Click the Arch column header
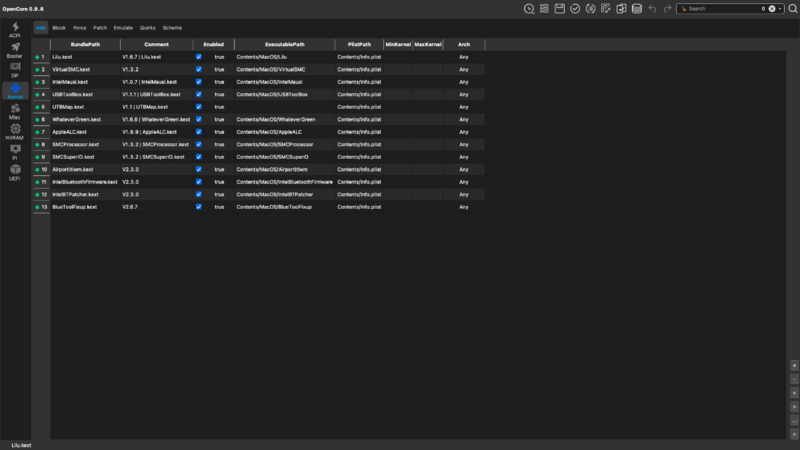Image resolution: width=800 pixels, height=450 pixels. coord(464,44)
